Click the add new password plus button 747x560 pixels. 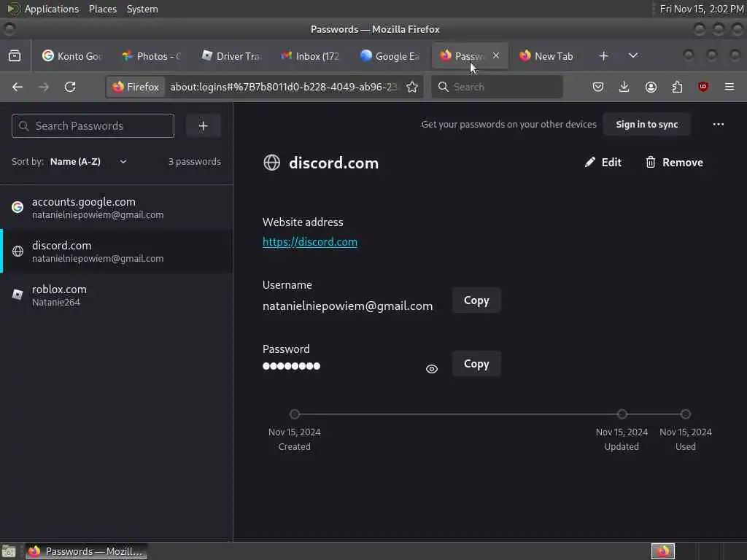click(203, 125)
